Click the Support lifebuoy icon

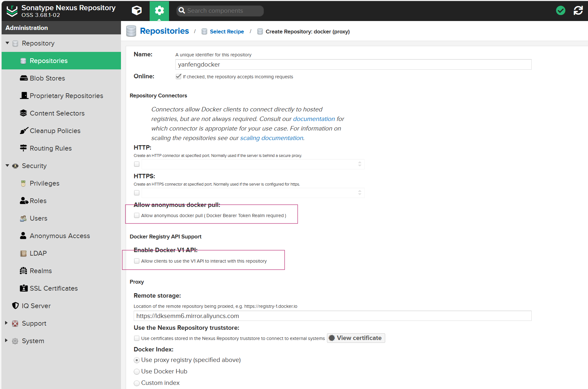point(15,323)
